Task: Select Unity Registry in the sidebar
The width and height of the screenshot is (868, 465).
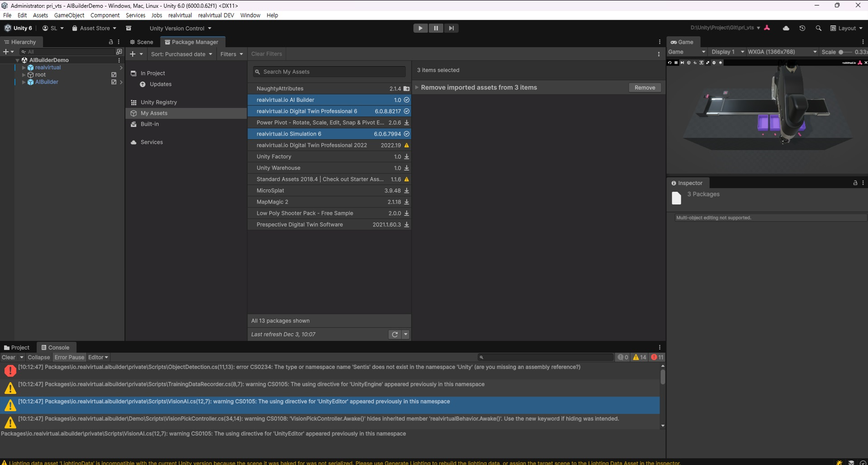Action: [x=158, y=102]
